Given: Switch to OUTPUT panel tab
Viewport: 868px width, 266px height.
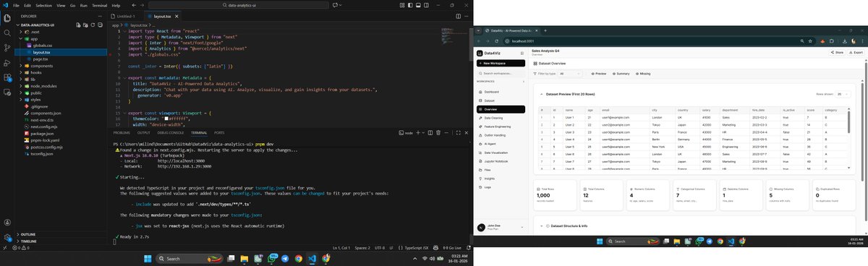Looking at the screenshot, I should 143,133.
